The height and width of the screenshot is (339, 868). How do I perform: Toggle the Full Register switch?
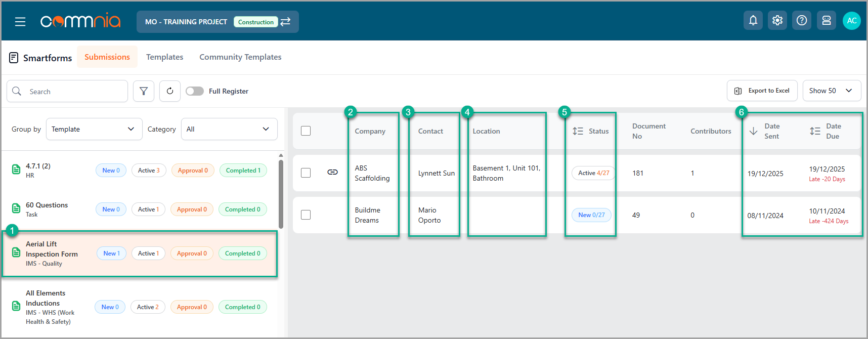[x=195, y=91]
